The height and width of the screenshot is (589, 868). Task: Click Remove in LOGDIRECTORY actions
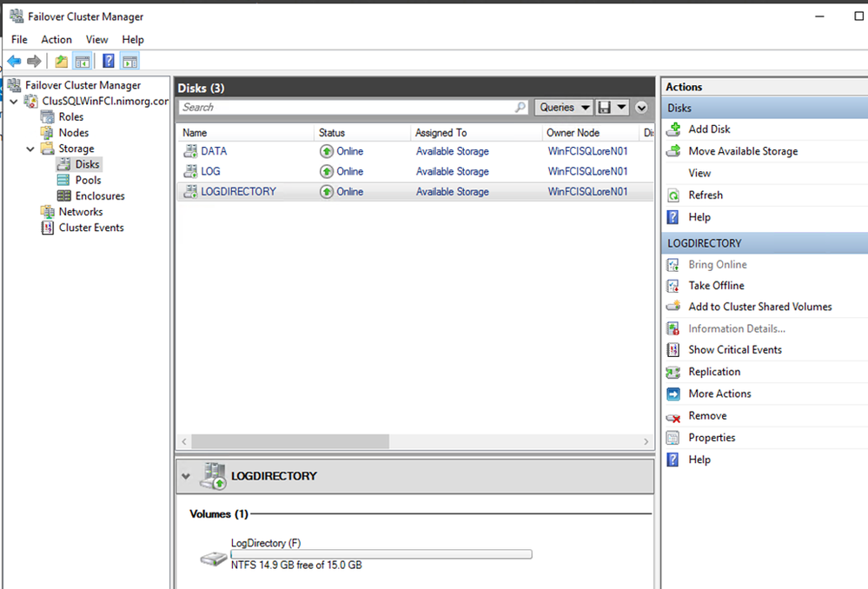point(707,416)
